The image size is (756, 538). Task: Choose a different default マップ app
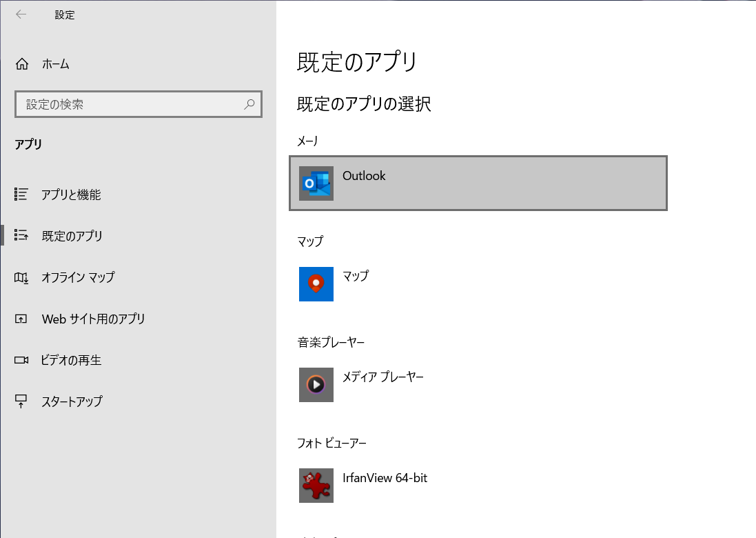[x=356, y=276]
